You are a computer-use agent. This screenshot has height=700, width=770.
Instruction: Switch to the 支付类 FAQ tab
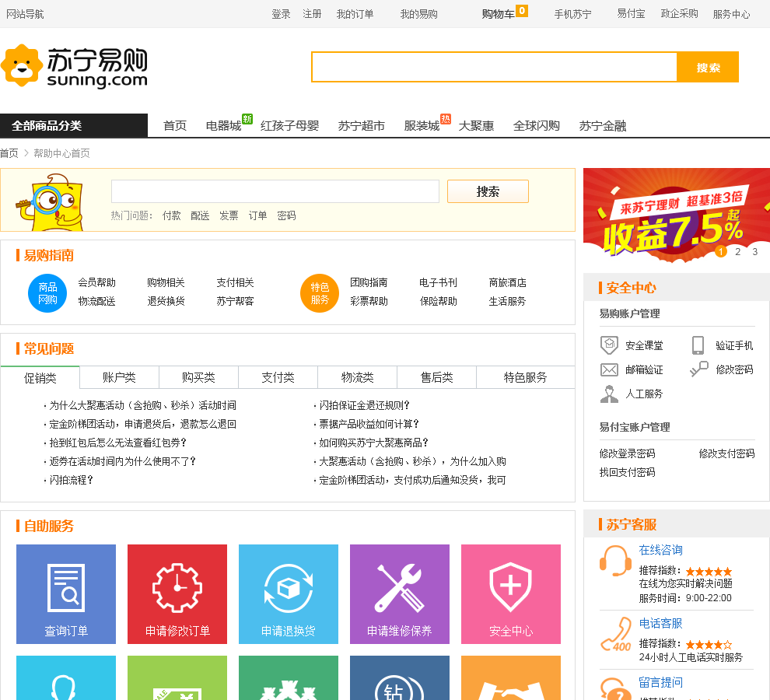coord(278,377)
